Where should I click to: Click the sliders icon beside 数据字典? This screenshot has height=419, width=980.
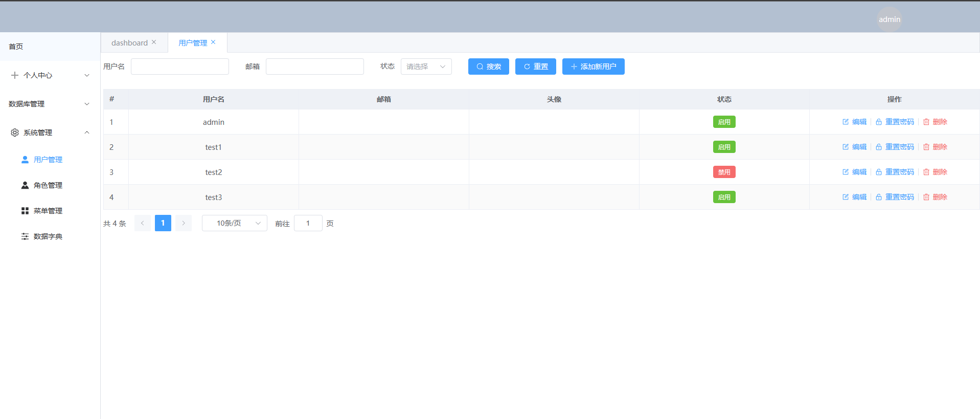[25, 236]
